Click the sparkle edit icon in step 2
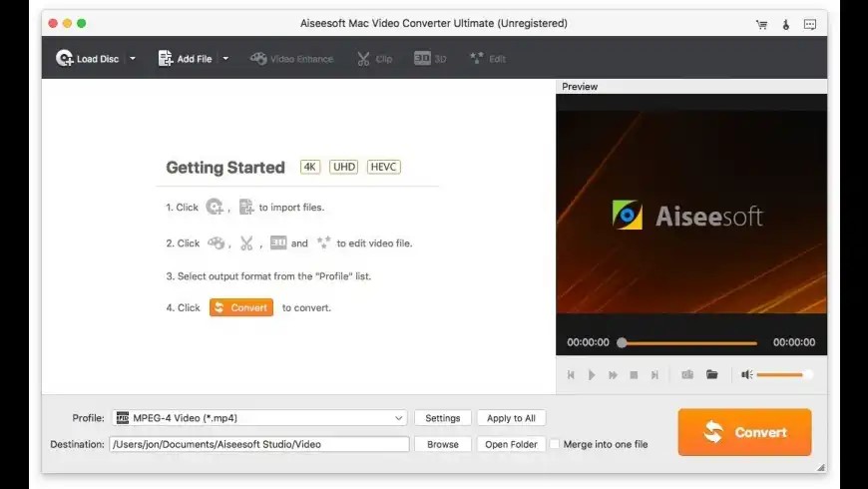Viewport: 868px width, 489px height. point(323,243)
